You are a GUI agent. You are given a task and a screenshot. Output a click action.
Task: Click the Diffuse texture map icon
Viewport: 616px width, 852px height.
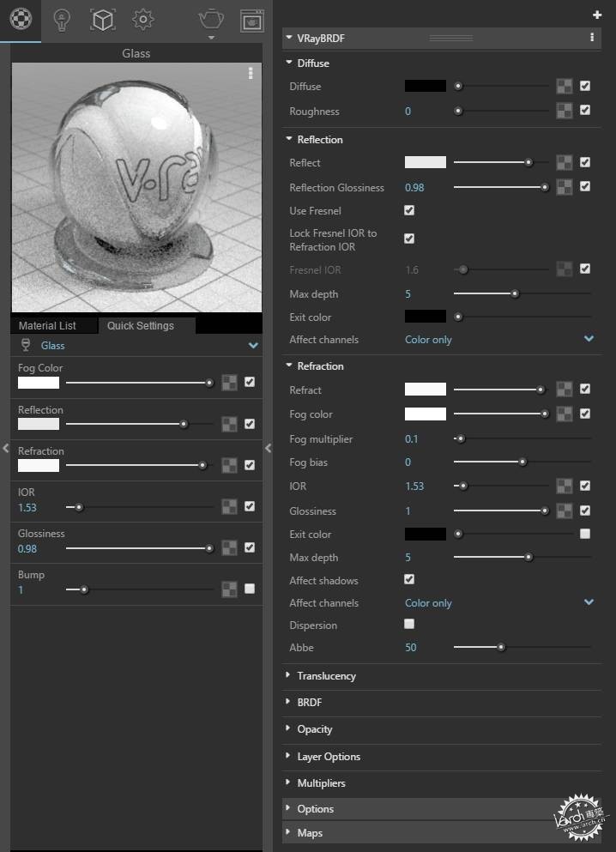point(565,87)
